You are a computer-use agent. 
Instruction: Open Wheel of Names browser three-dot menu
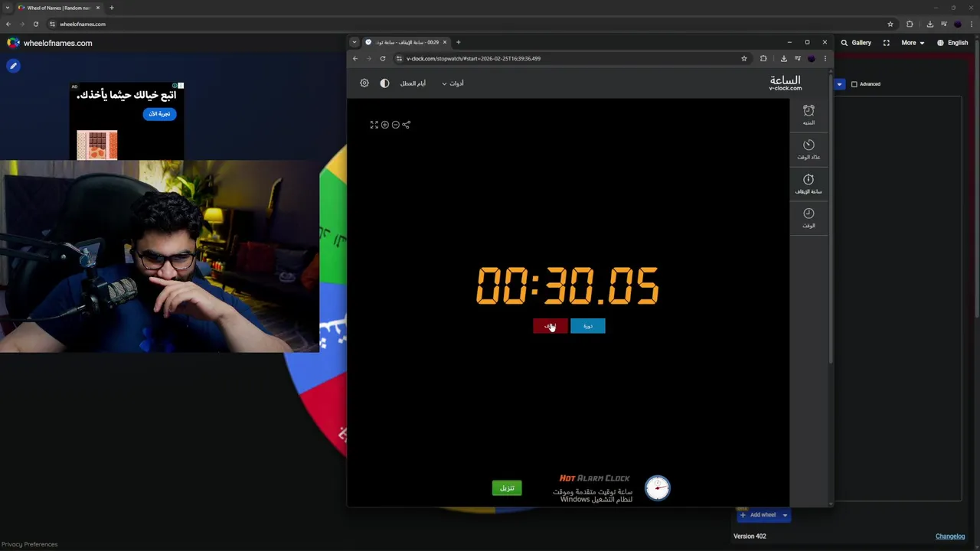tap(972, 24)
